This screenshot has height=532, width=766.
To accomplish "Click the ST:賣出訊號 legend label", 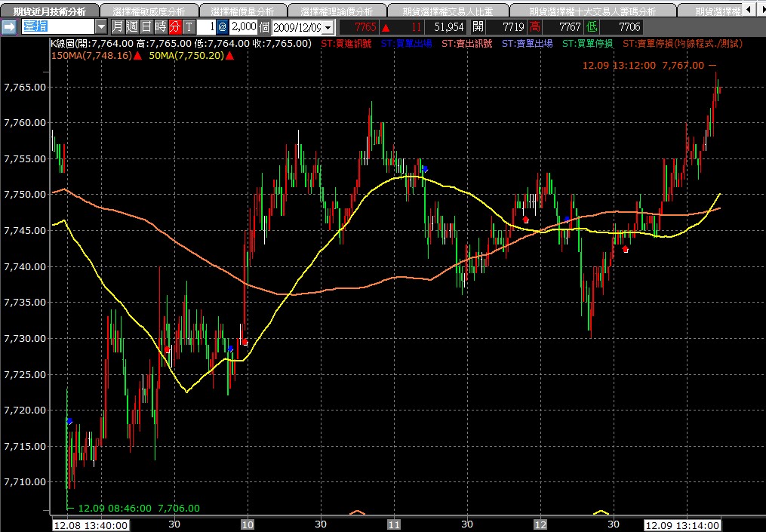I will (467, 44).
